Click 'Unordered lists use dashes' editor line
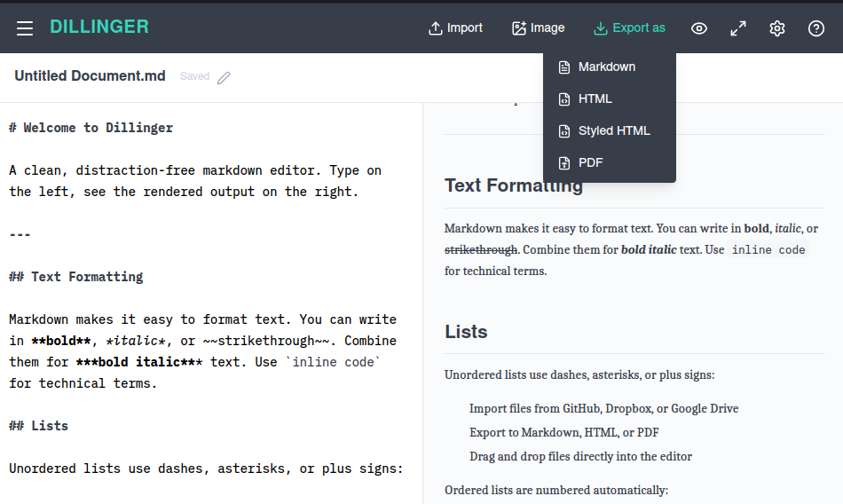The height and width of the screenshot is (504, 843). click(206, 469)
